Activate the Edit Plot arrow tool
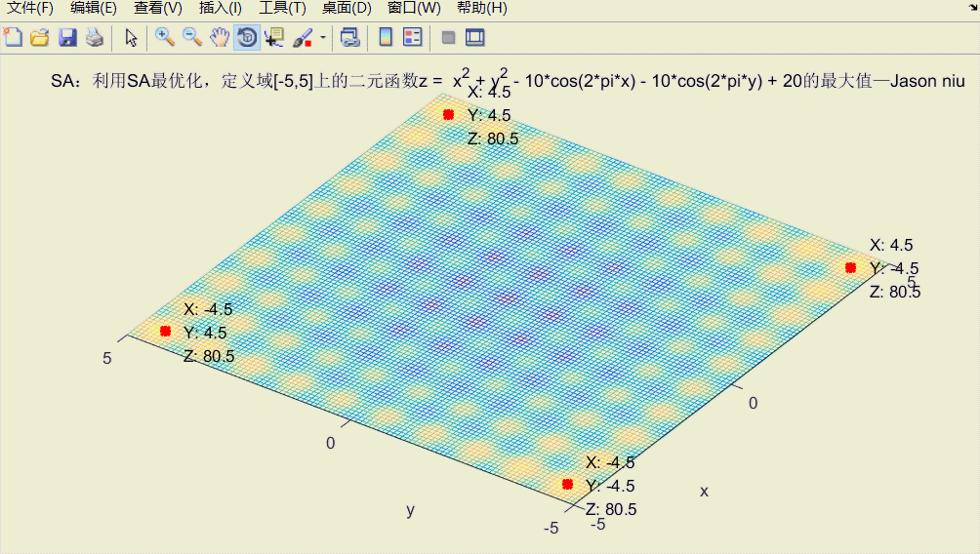 (x=131, y=37)
